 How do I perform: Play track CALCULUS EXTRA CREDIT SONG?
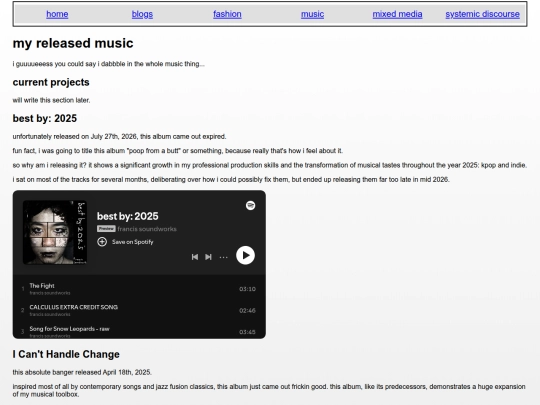click(139, 310)
